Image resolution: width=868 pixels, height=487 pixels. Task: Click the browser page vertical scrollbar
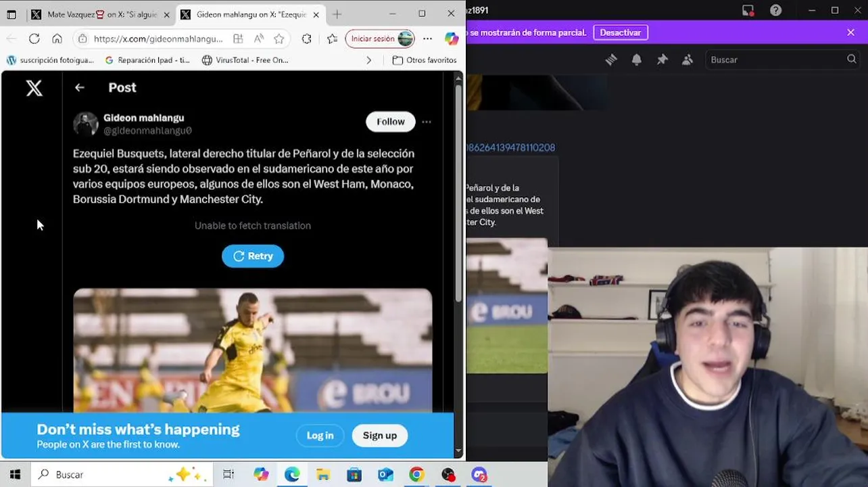point(459,193)
